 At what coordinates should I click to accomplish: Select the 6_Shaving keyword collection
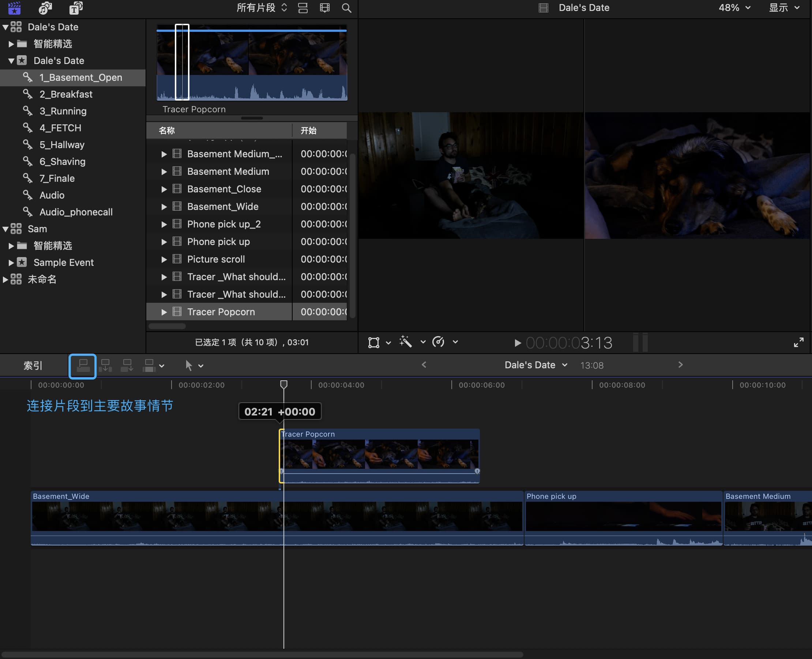(73, 161)
